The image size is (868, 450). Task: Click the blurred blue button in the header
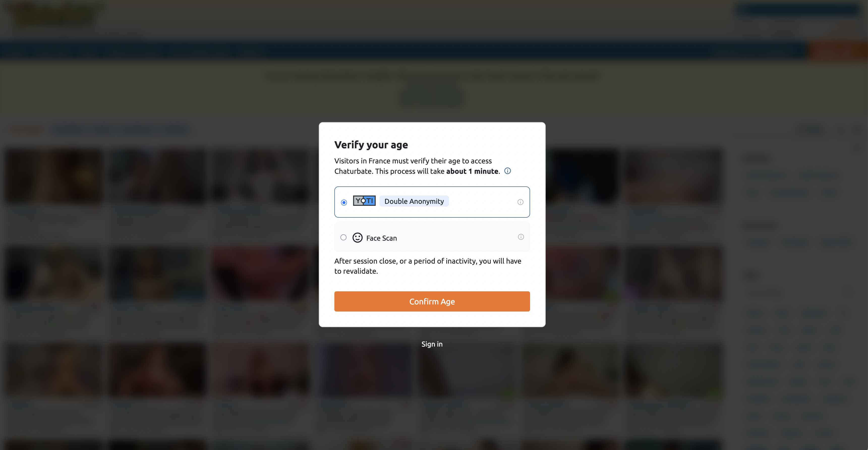pos(797,9)
